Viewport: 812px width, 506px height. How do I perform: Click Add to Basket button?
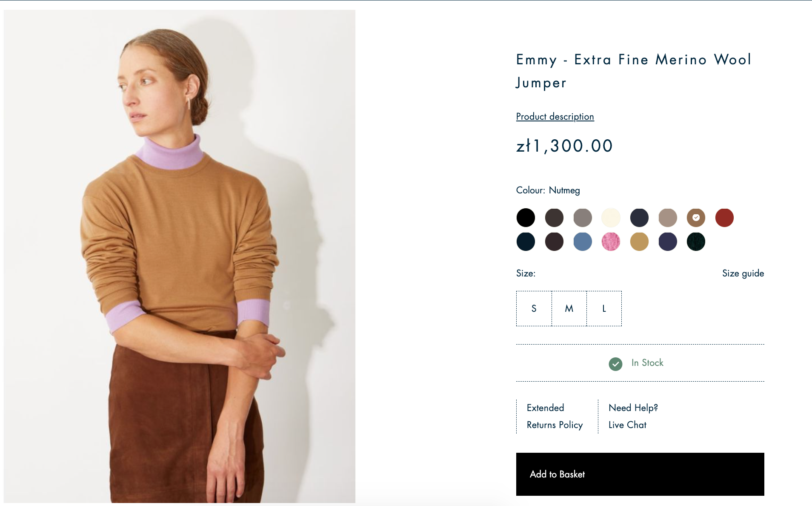click(640, 474)
